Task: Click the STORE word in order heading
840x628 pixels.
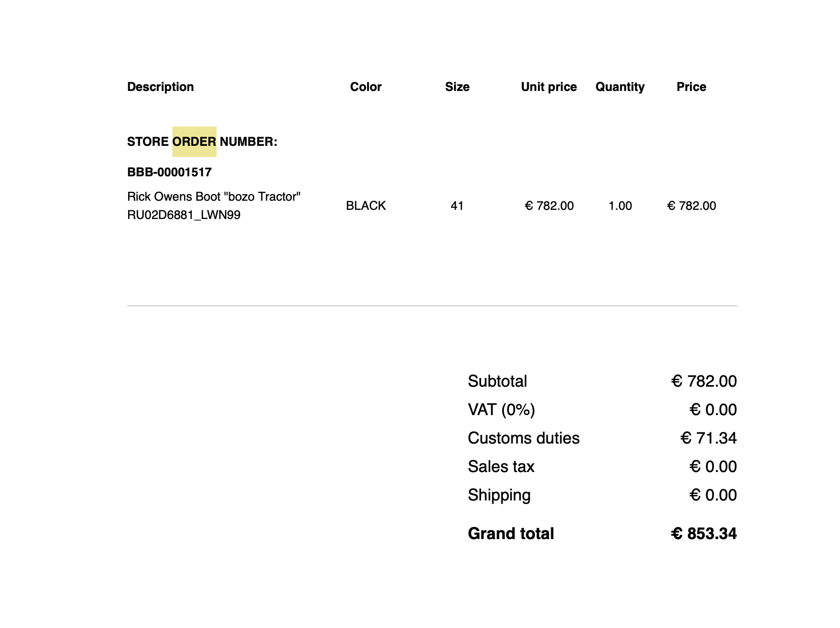Action: 147,142
